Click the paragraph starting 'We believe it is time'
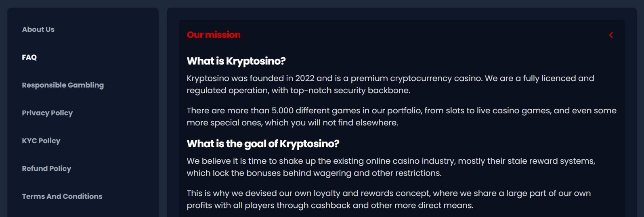Image resolution: width=644 pixels, height=217 pixels. [390, 167]
